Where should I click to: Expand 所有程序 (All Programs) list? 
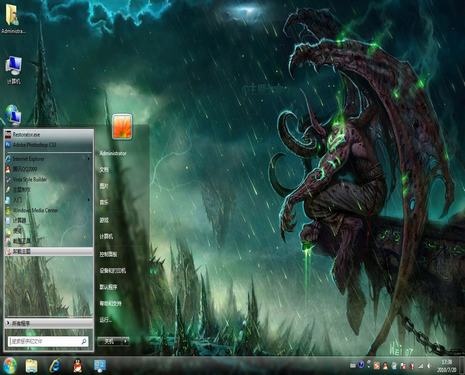(x=49, y=323)
